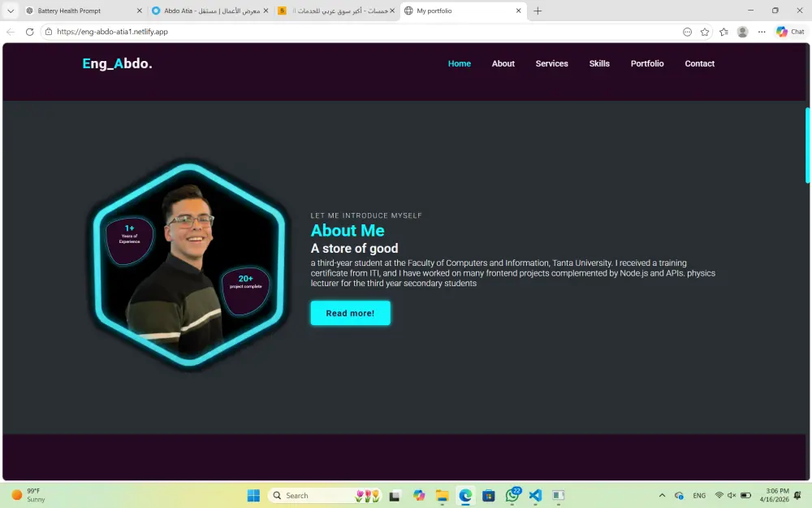Click the muted volume tray icon
The height and width of the screenshot is (508, 812).
coord(732,496)
